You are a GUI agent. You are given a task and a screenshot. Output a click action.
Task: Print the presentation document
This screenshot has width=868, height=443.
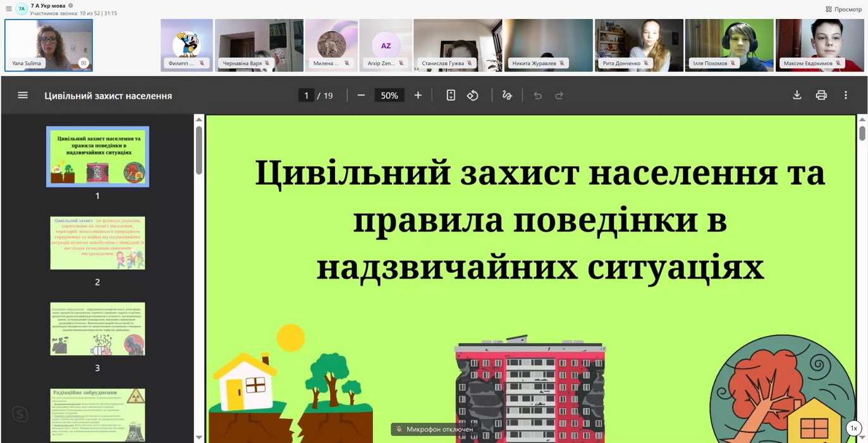pos(821,96)
